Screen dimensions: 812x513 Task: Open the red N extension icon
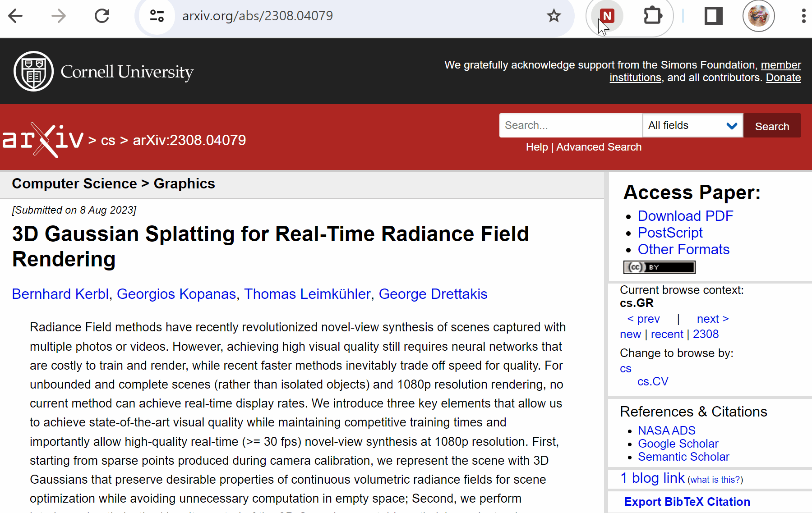tap(607, 16)
